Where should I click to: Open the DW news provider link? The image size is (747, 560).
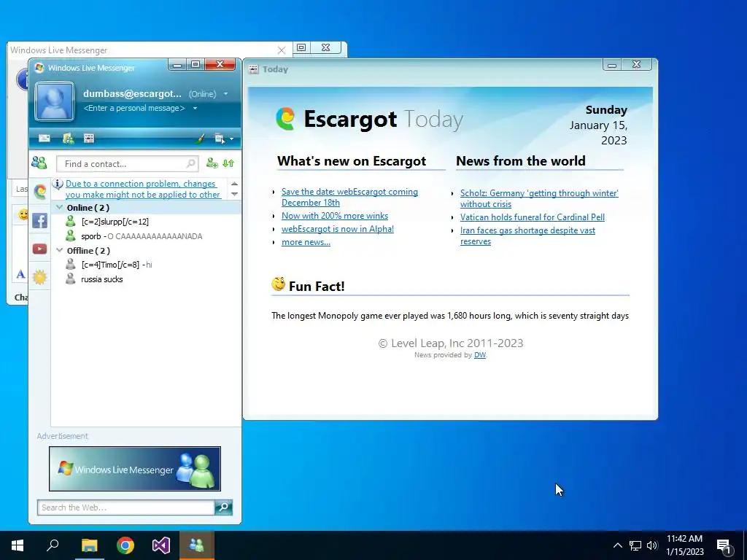[x=480, y=355]
